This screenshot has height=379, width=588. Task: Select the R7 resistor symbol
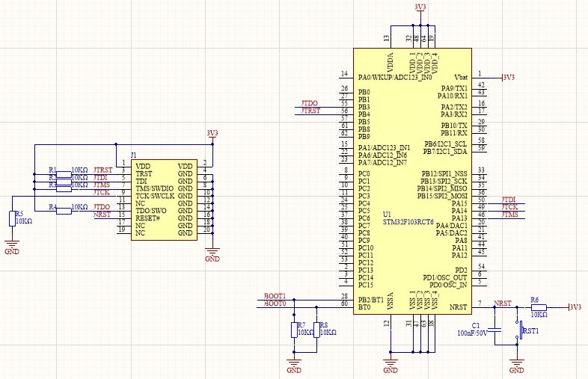click(294, 330)
